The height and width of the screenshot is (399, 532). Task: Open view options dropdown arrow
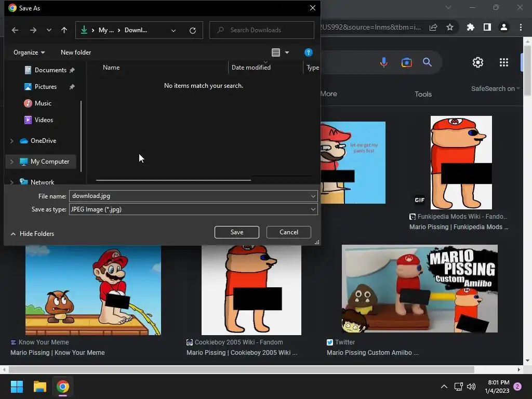(287, 52)
